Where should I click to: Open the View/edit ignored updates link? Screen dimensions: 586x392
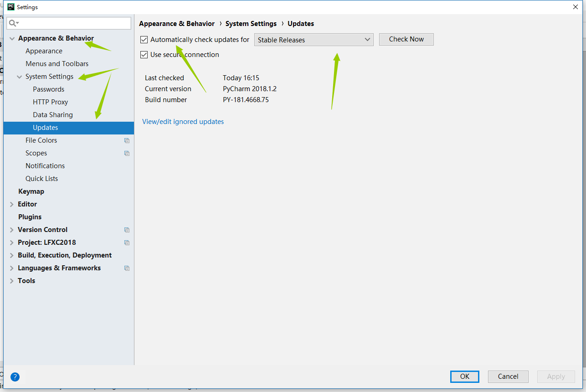[183, 122]
